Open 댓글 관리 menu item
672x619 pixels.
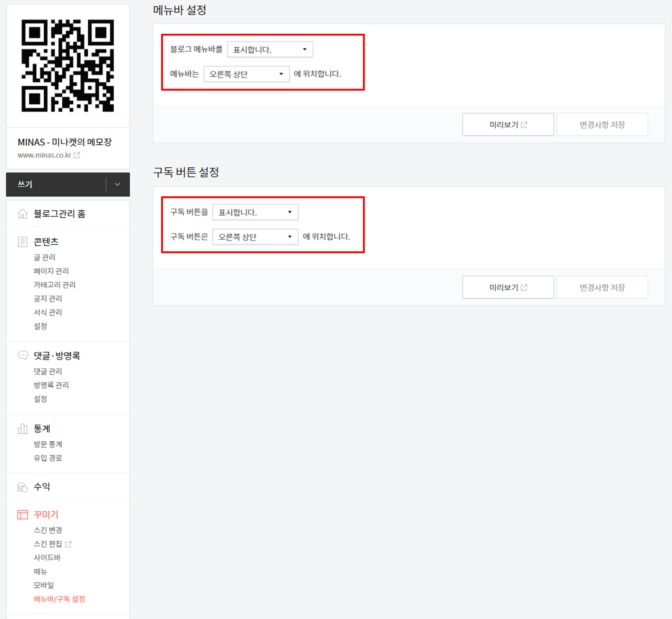point(48,371)
